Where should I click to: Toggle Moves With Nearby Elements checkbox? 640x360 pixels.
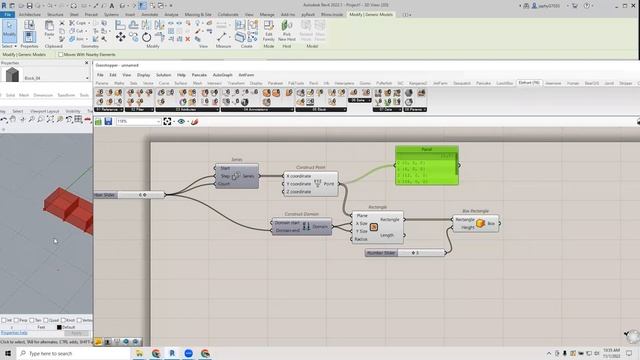click(61, 54)
